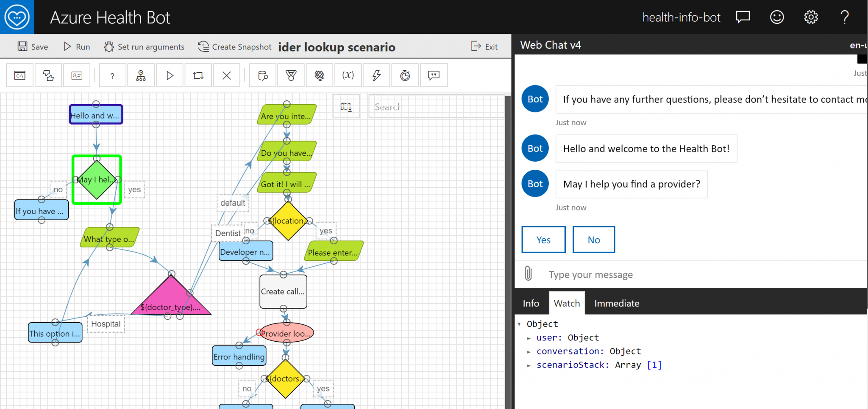The image size is (868, 409).
Task: Expand the scenarioStack Array node
Action: (529, 365)
